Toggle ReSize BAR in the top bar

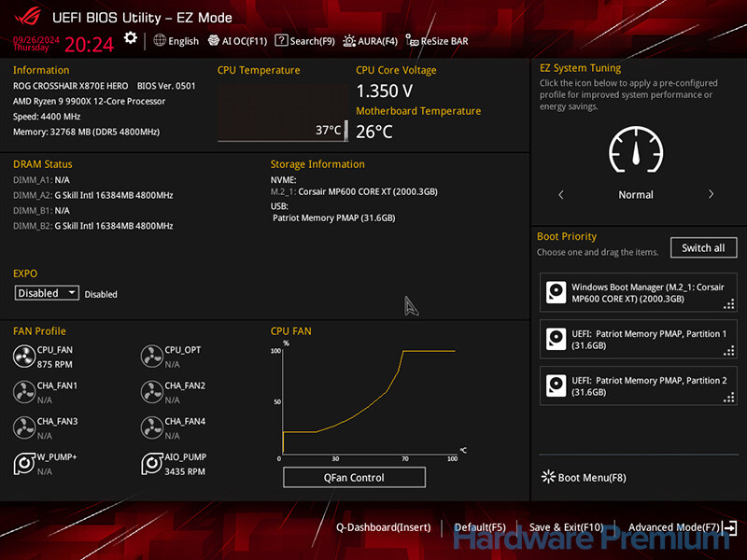[x=437, y=41]
